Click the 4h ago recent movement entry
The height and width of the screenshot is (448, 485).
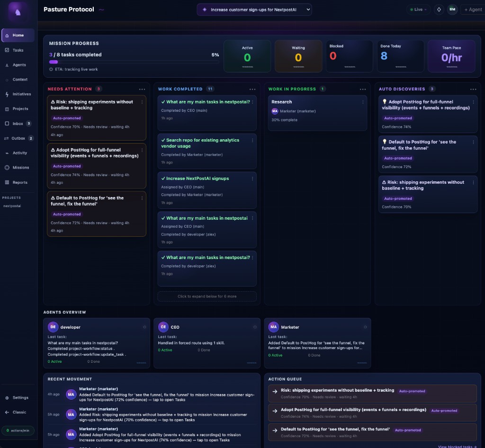pyautogui.click(x=151, y=394)
